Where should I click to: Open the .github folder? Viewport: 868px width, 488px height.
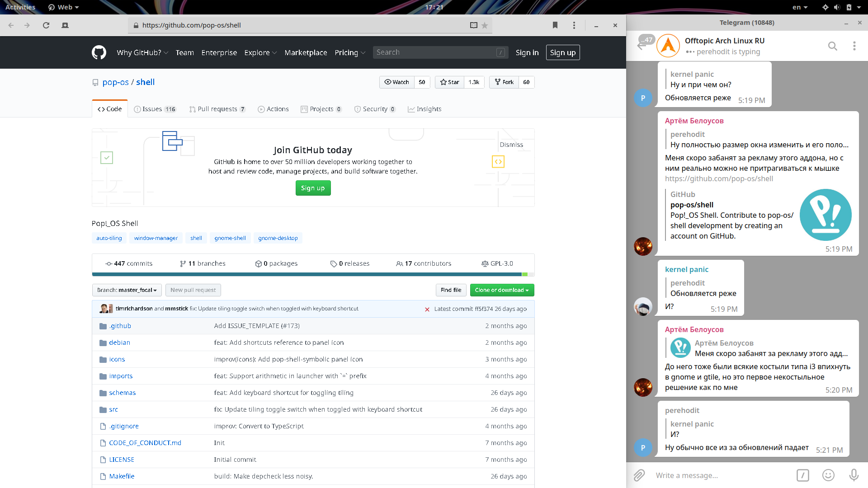point(120,326)
